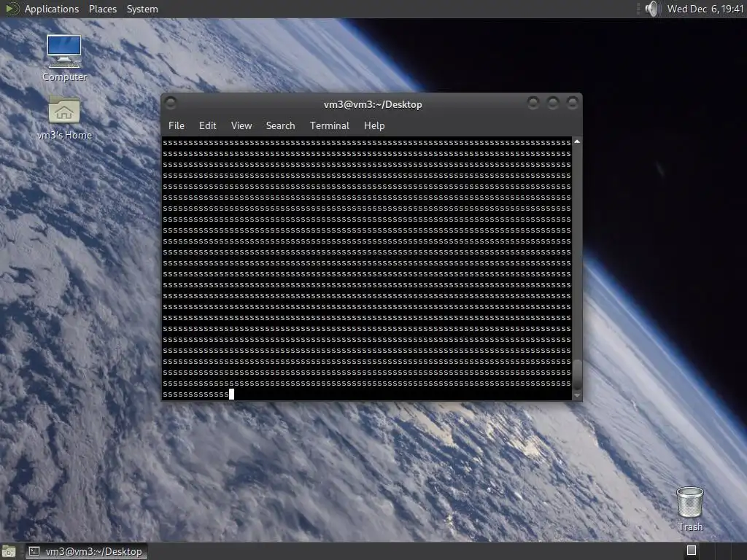747x560 pixels.
Task: Open the terminal Search menu
Action: 280,125
